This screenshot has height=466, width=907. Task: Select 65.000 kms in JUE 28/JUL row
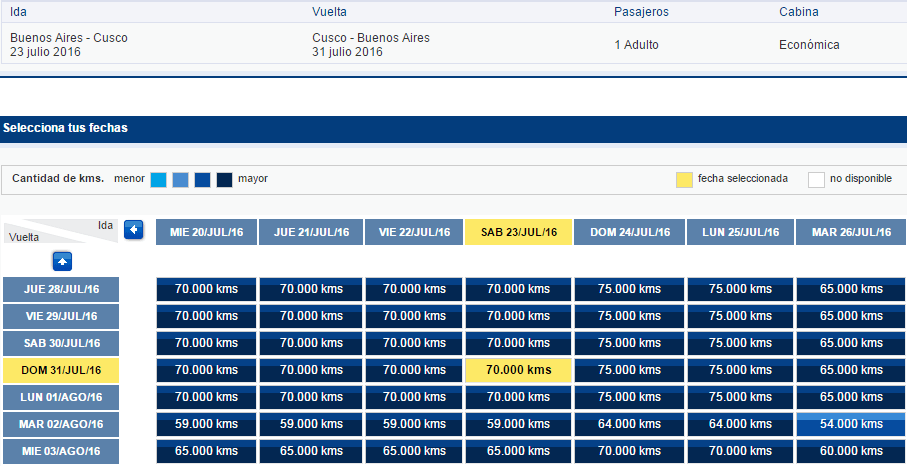pos(851,289)
